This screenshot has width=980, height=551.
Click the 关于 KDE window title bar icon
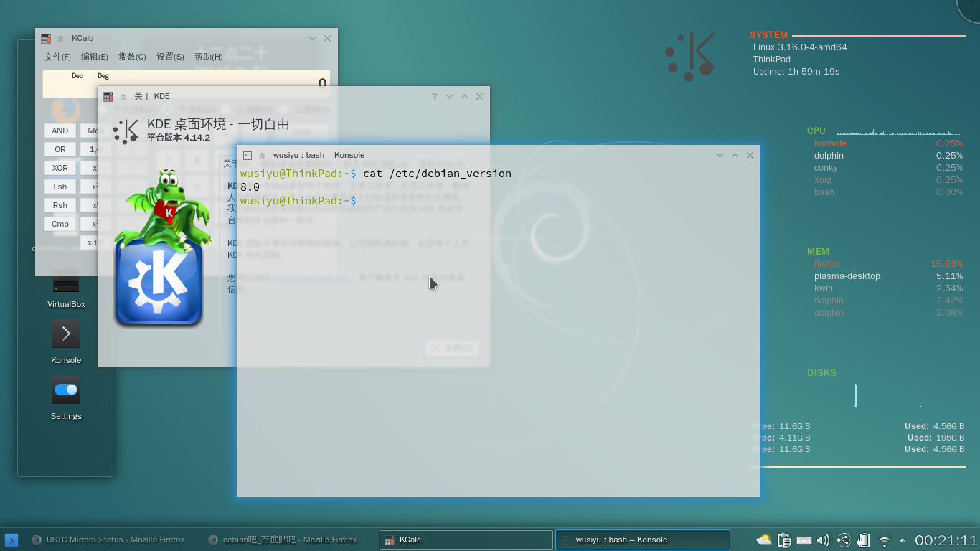click(108, 97)
